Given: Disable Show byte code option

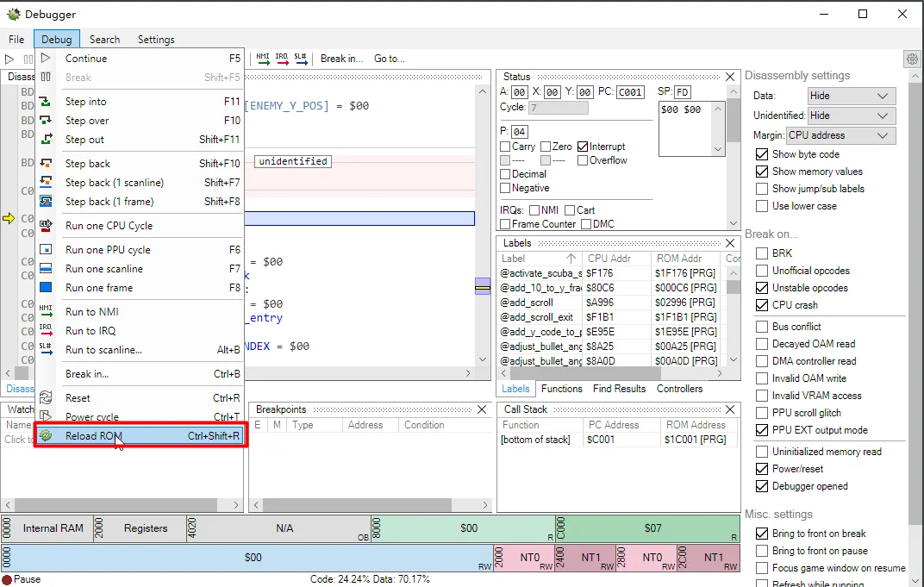Looking at the screenshot, I should tap(762, 153).
